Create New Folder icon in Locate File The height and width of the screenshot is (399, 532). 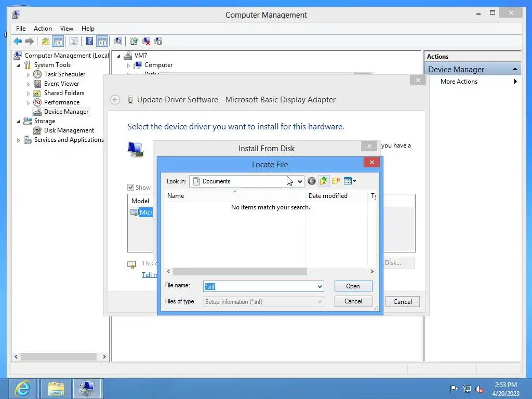pyautogui.click(x=336, y=181)
